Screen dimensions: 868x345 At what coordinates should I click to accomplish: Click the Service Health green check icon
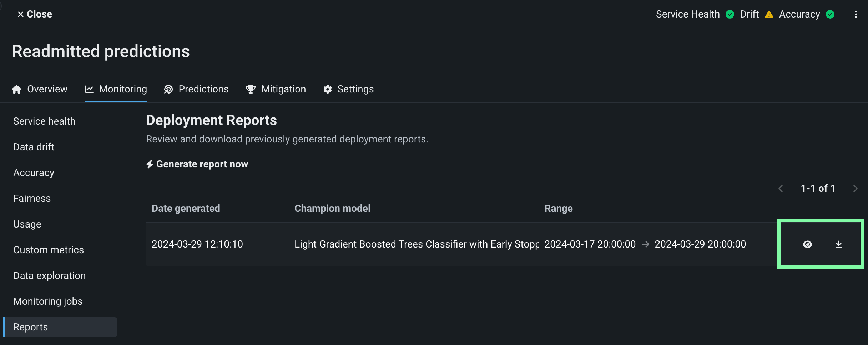[x=730, y=14]
